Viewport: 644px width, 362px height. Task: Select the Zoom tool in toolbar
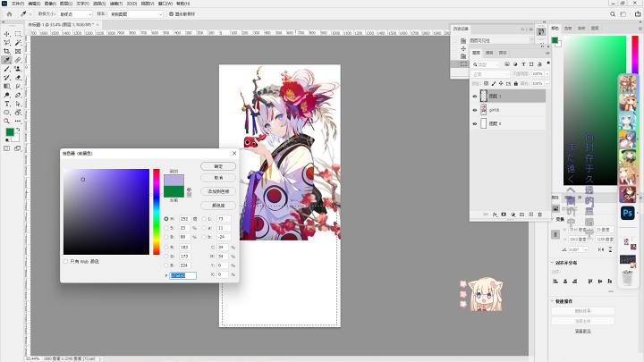coord(7,121)
